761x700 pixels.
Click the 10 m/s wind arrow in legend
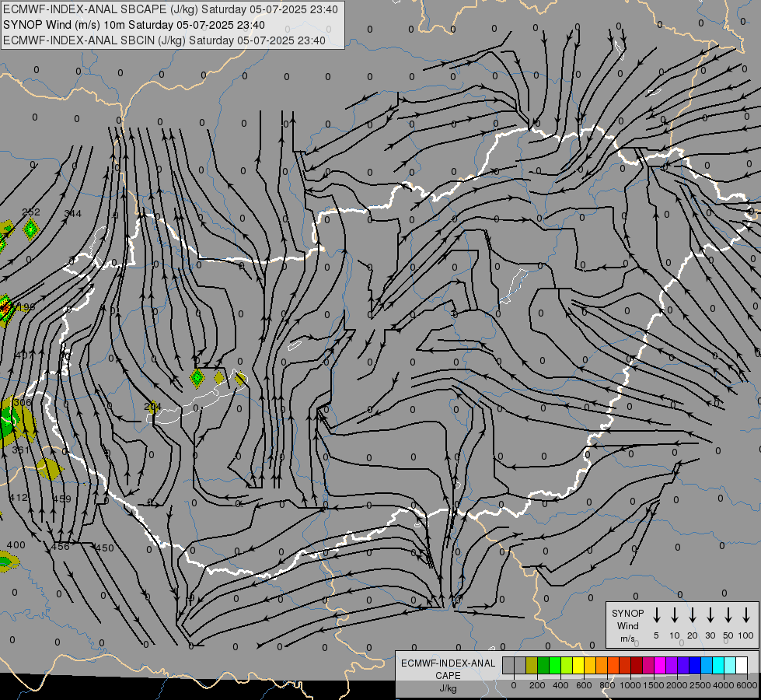coord(674,615)
